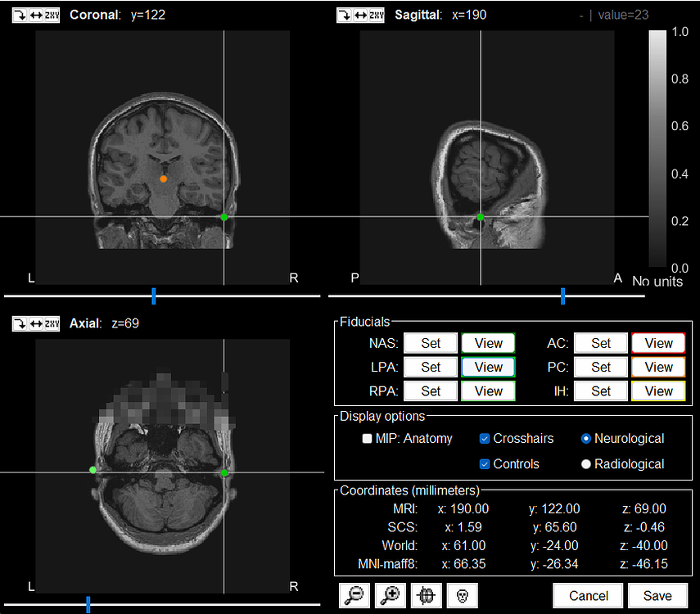700x614 pixels.
Task: Click the MRI x: 190.00 coordinate value
Action: pos(463,508)
